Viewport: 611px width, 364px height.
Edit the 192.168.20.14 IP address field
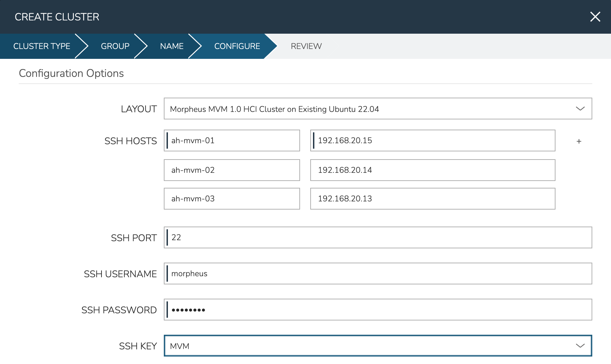click(x=433, y=170)
